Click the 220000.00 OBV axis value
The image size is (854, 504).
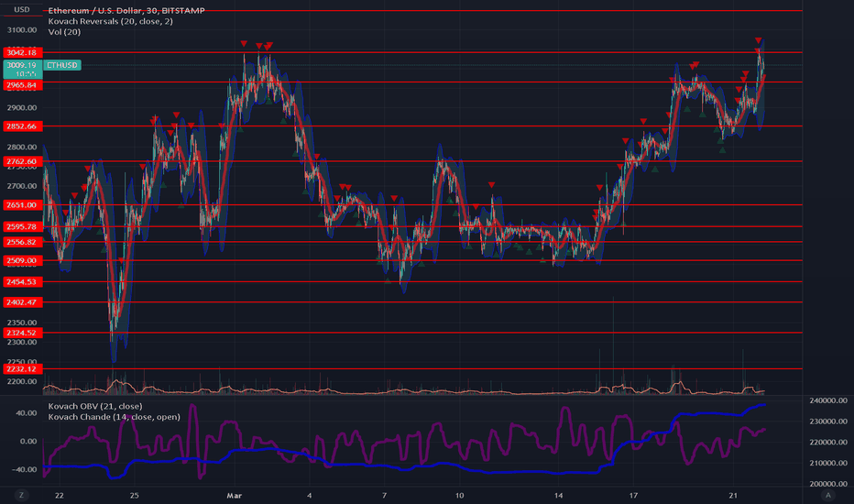(828, 442)
